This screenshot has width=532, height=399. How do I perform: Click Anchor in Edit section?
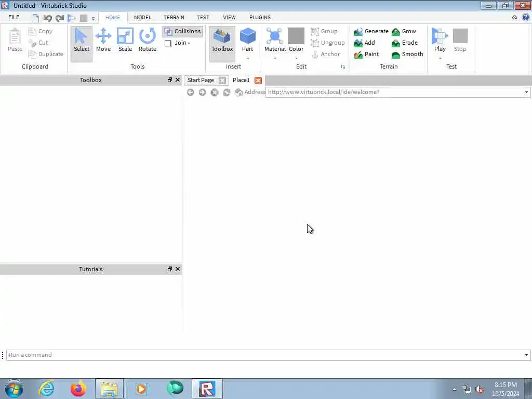325,54
